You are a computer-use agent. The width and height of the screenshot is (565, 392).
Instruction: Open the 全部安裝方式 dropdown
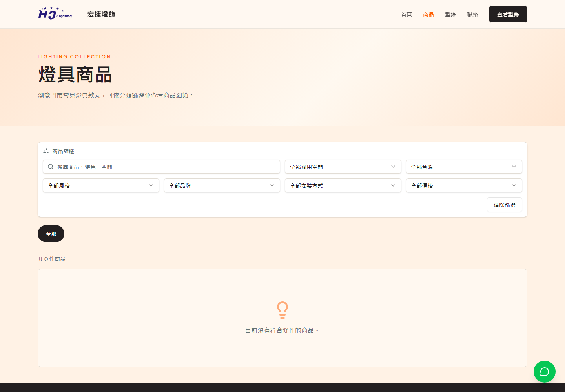click(x=343, y=185)
